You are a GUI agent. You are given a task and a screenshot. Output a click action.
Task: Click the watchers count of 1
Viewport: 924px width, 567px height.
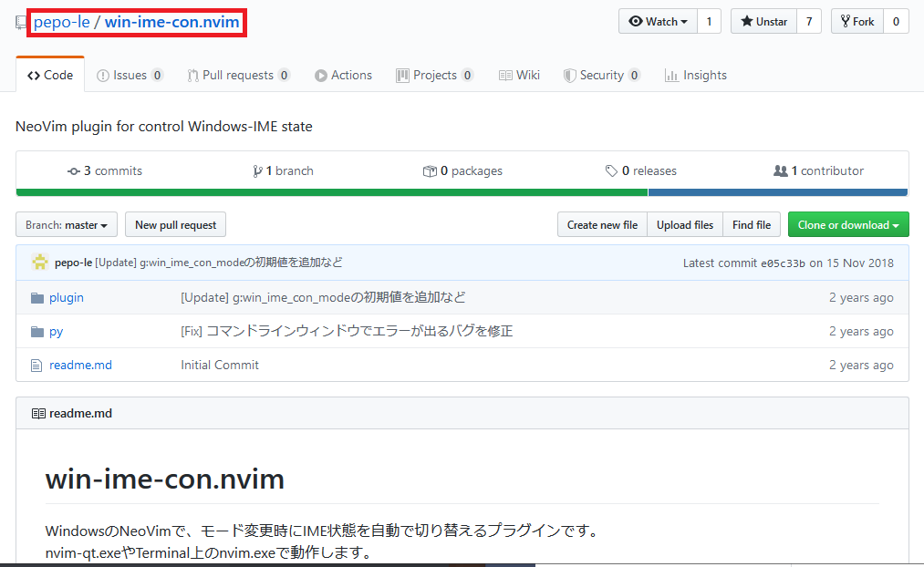tap(709, 22)
